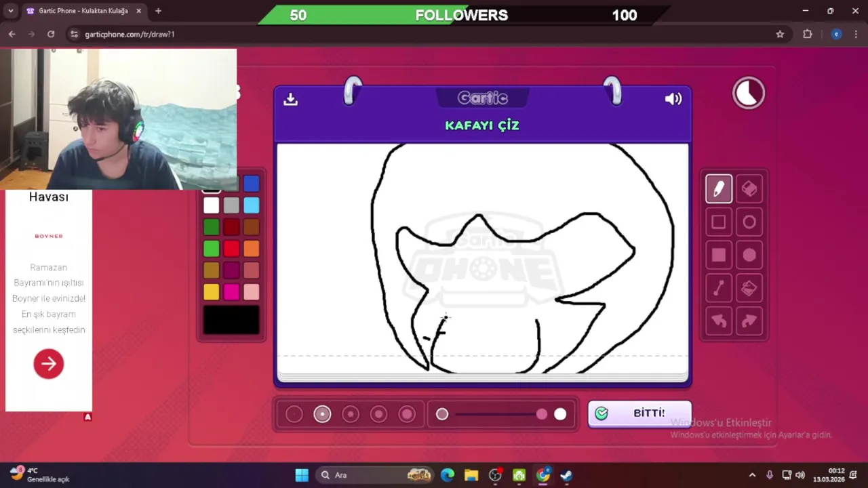868x488 pixels.
Task: Open a new browser tab
Action: [158, 11]
